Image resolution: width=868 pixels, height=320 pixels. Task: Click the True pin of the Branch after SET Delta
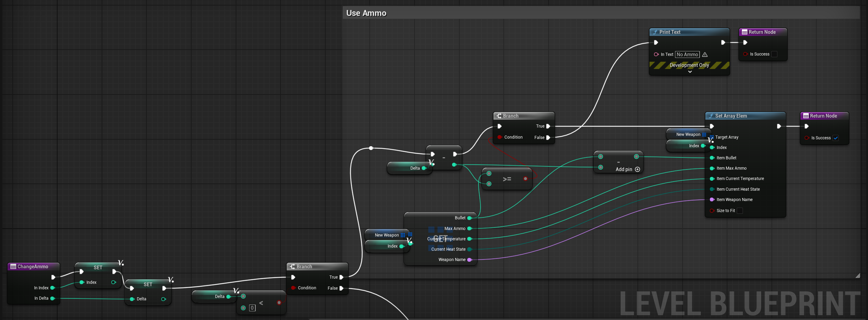341,277
